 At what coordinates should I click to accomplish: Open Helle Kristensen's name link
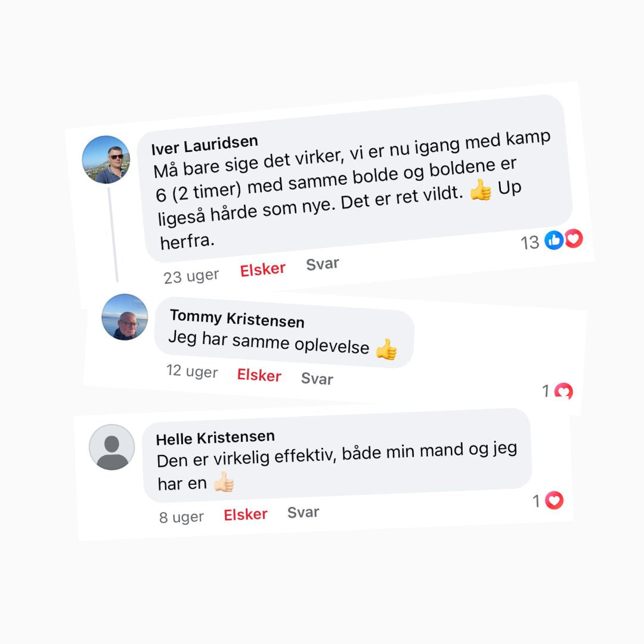(x=215, y=438)
